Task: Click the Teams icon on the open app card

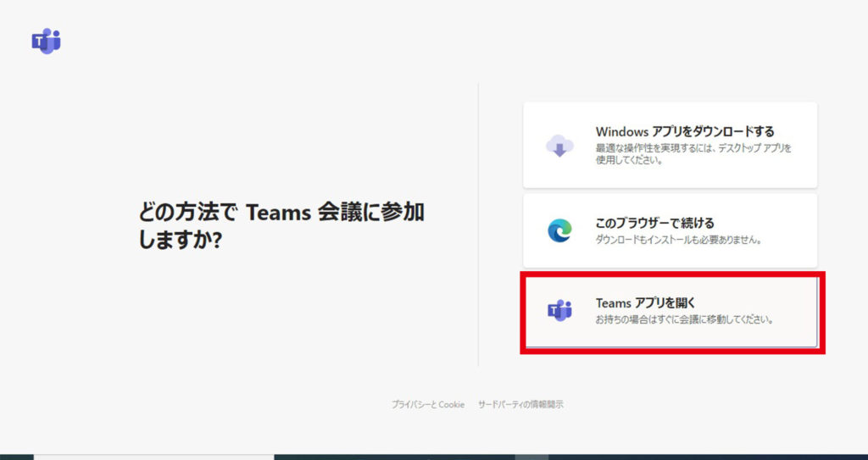Action: point(559,311)
